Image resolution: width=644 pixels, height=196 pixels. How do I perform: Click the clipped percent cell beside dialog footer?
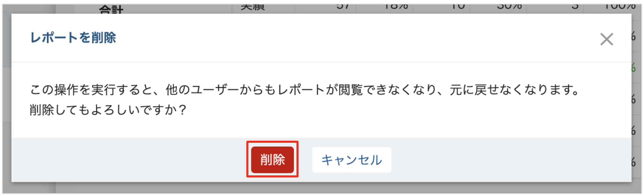click(634, 162)
